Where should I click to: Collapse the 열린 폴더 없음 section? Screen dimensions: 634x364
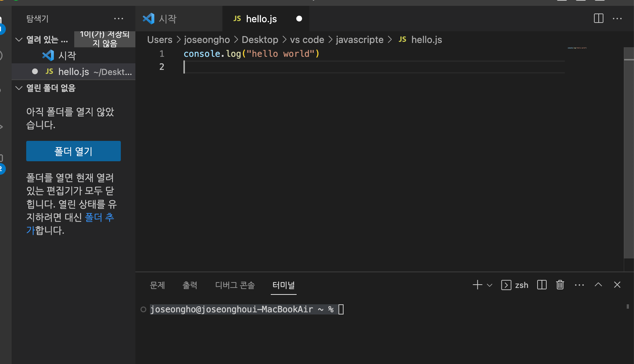[x=19, y=88]
